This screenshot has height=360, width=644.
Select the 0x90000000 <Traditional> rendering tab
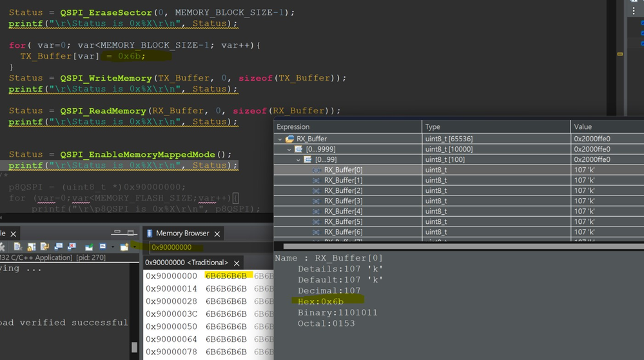186,263
